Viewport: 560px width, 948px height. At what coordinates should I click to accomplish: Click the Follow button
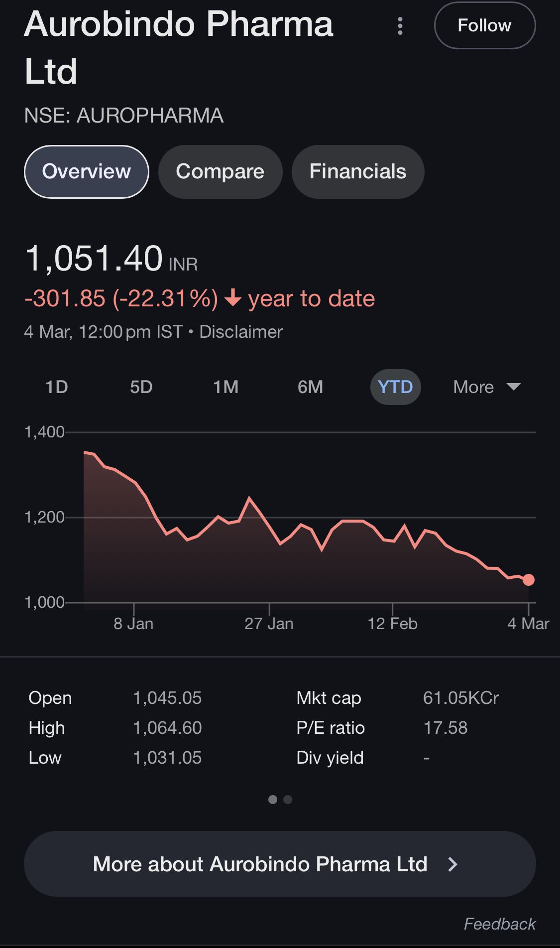[484, 26]
